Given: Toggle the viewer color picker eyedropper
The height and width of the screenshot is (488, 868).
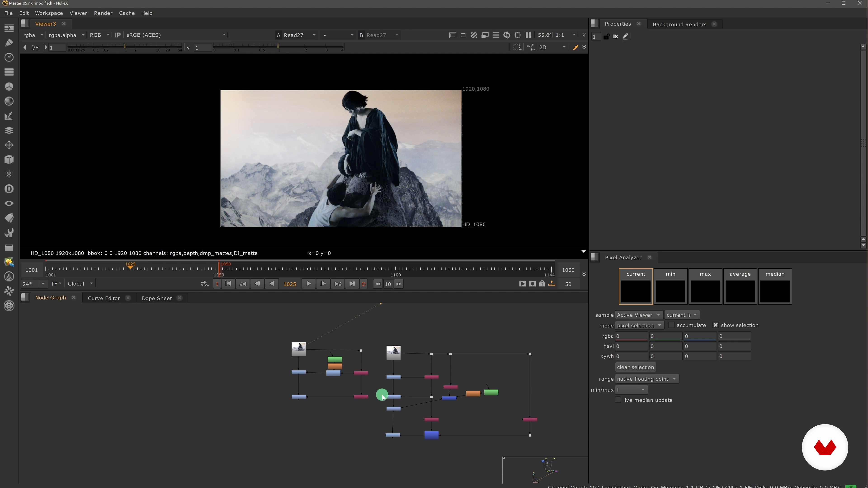Looking at the screenshot, I should point(576,47).
